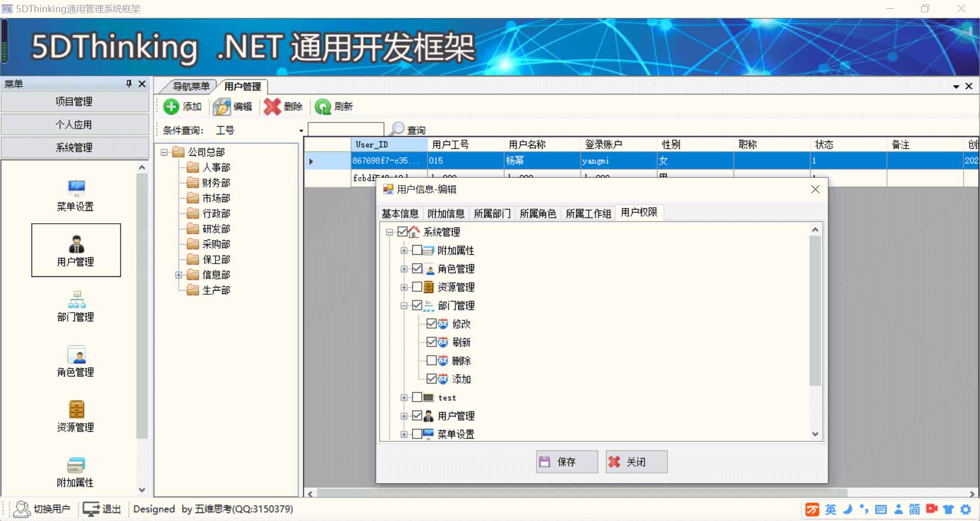Click the grid horizontal scrollbar
This screenshot has width=980, height=521.
(x=582, y=493)
